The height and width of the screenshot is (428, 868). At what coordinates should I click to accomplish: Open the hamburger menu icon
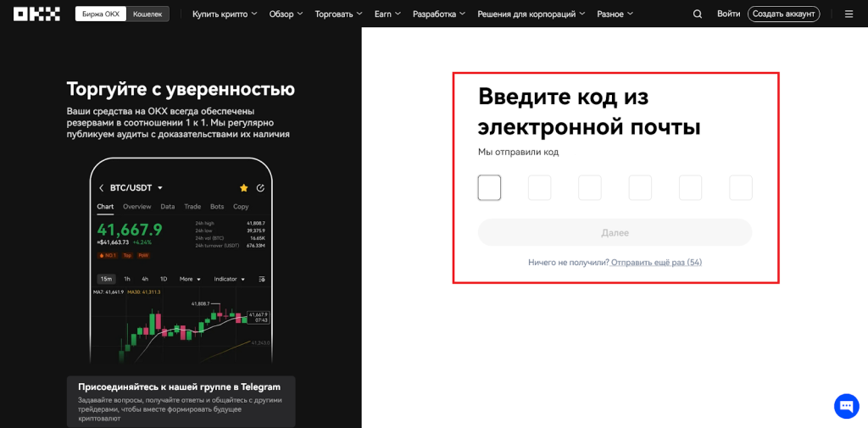pos(849,14)
